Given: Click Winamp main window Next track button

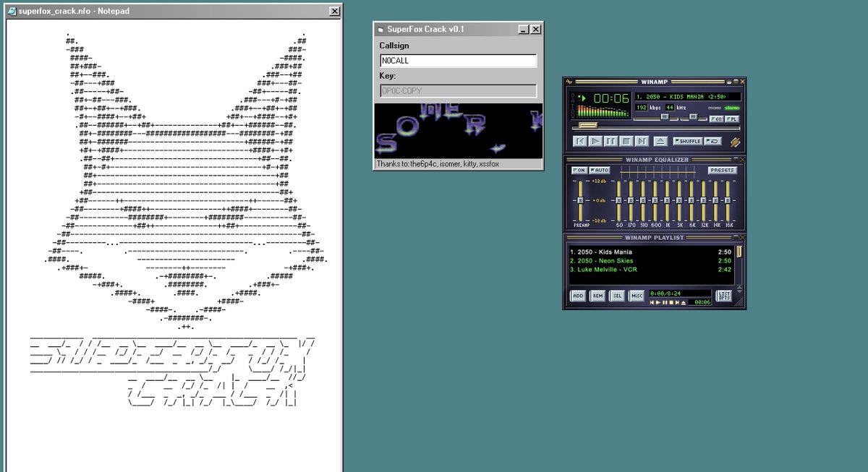Looking at the screenshot, I should pyautogui.click(x=642, y=141).
